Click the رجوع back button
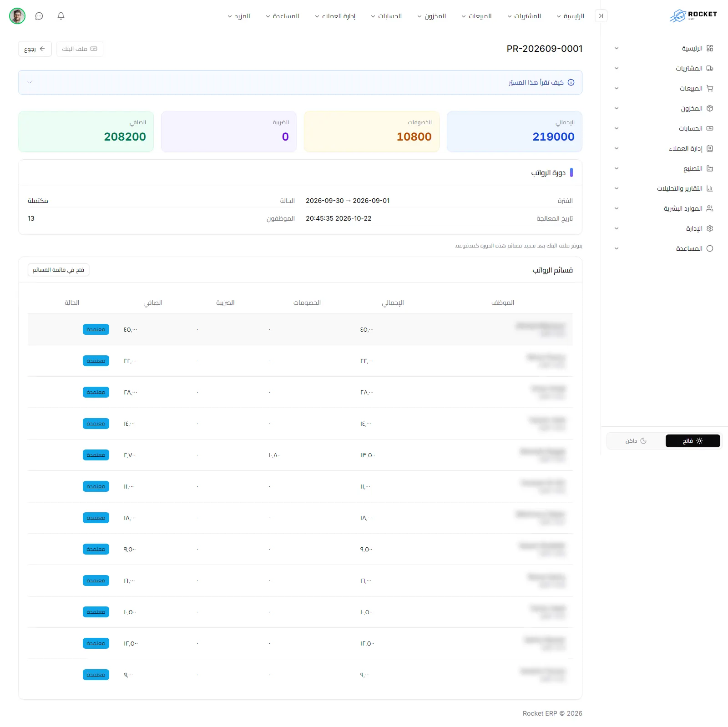 coord(35,49)
